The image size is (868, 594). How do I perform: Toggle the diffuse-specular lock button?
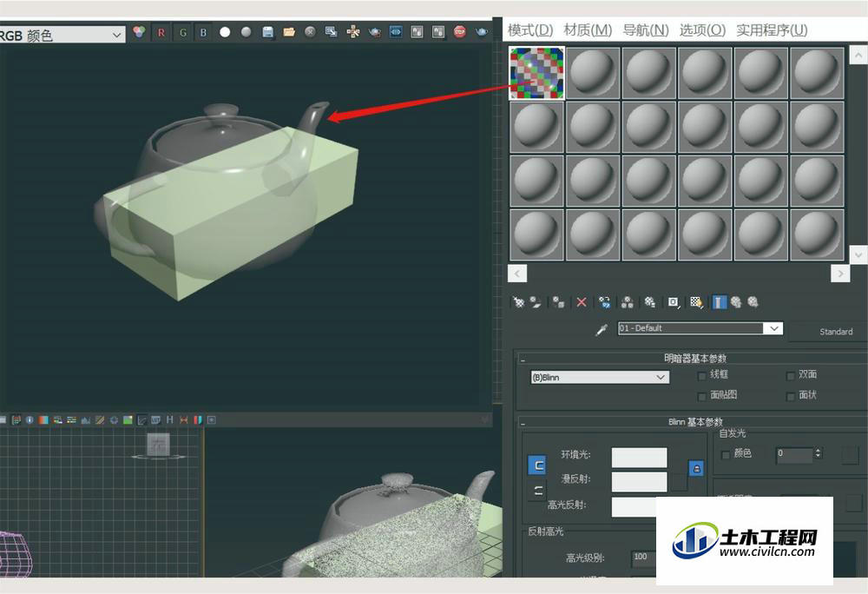click(537, 490)
